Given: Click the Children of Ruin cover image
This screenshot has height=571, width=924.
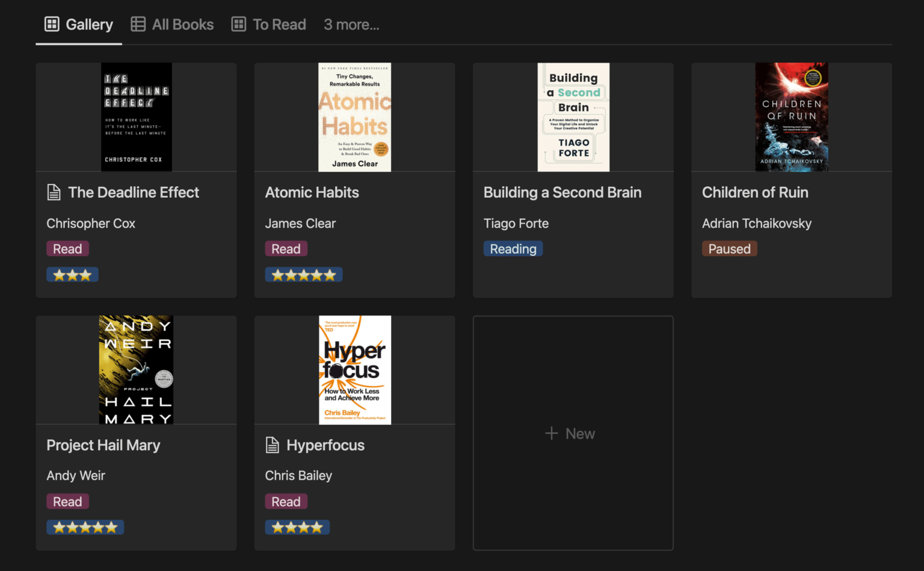Looking at the screenshot, I should tap(791, 117).
